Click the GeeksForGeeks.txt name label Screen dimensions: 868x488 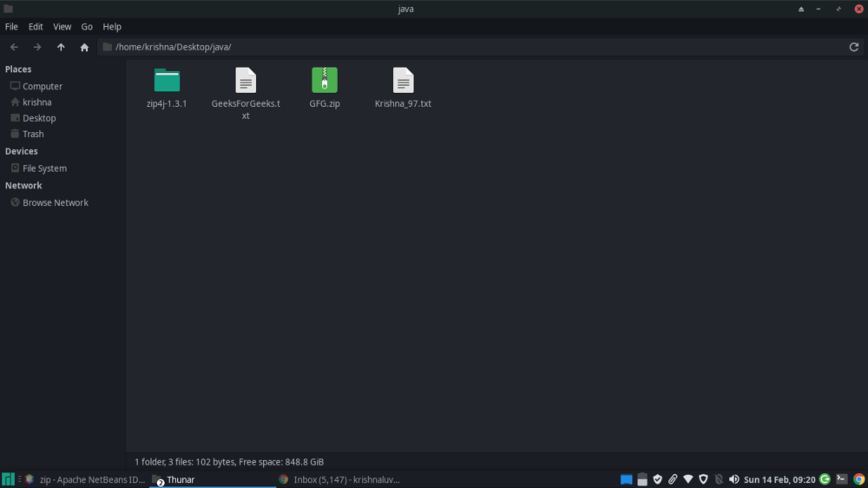(246, 109)
